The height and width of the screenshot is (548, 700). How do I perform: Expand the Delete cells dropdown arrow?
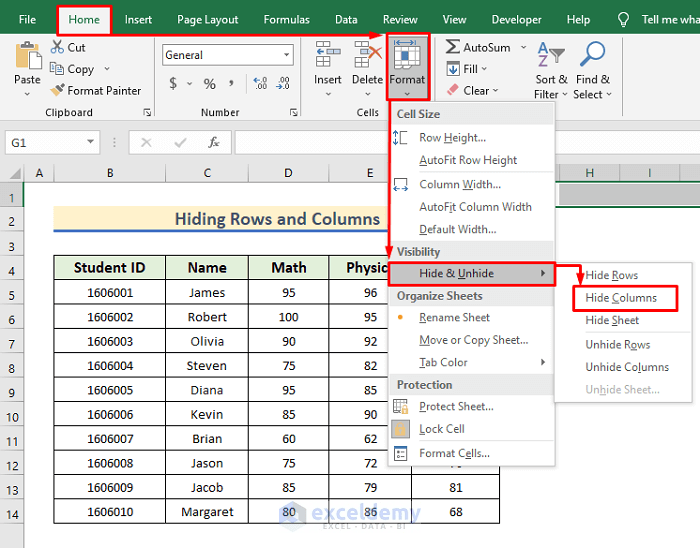(x=368, y=94)
